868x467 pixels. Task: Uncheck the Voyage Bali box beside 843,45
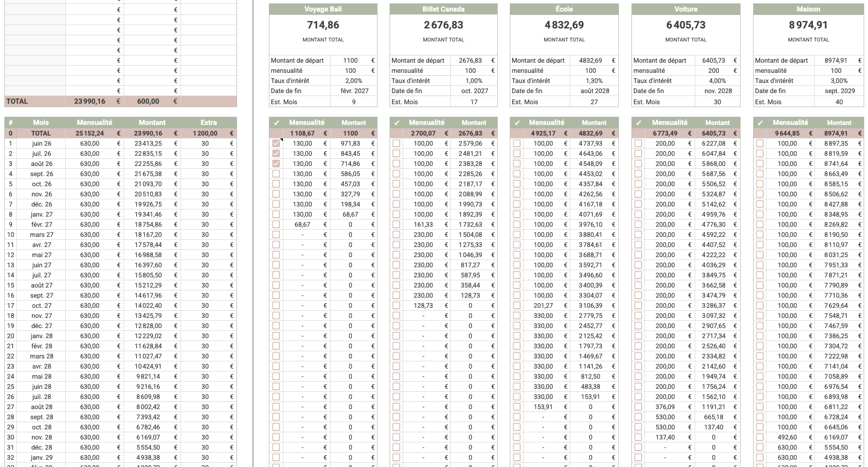[276, 153]
